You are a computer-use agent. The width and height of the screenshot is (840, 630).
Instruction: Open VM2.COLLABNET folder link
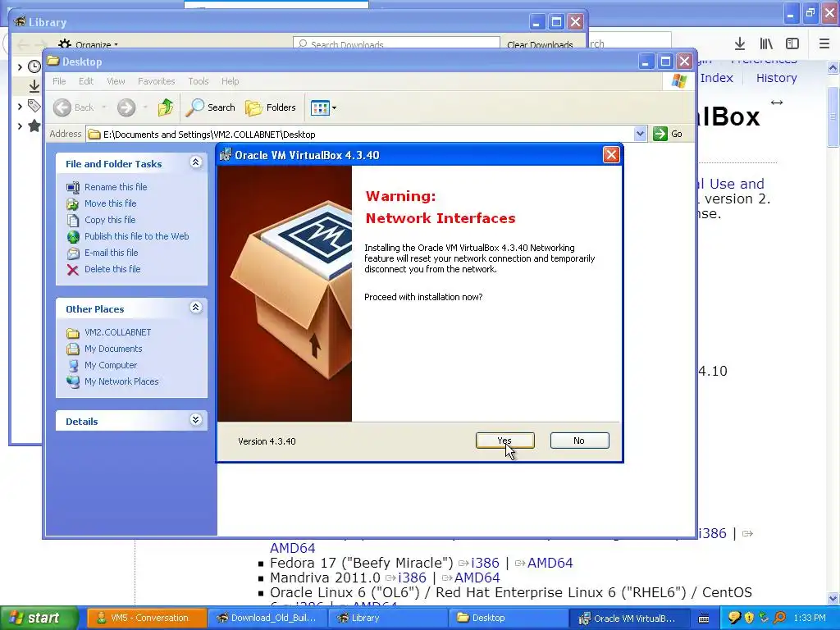point(118,332)
